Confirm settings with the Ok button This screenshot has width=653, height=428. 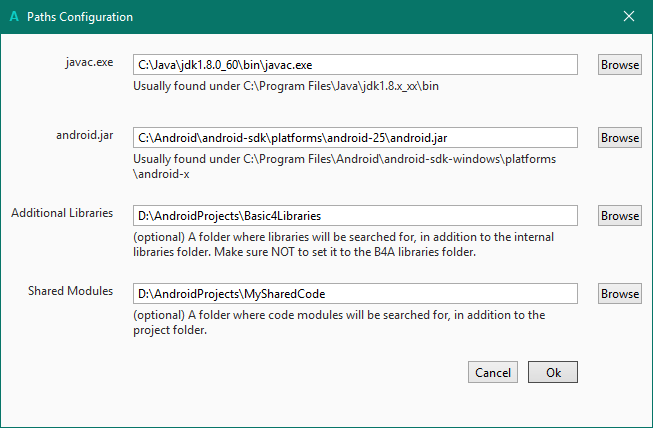pos(553,372)
